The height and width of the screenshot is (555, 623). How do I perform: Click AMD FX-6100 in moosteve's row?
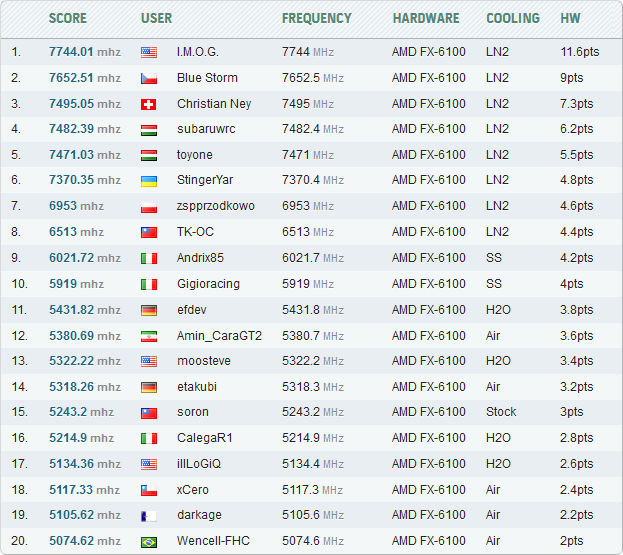[x=428, y=361]
